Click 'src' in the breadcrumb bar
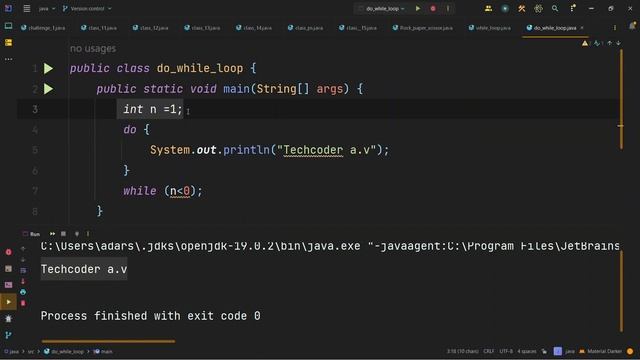This screenshot has width=640, height=360. [x=31, y=351]
